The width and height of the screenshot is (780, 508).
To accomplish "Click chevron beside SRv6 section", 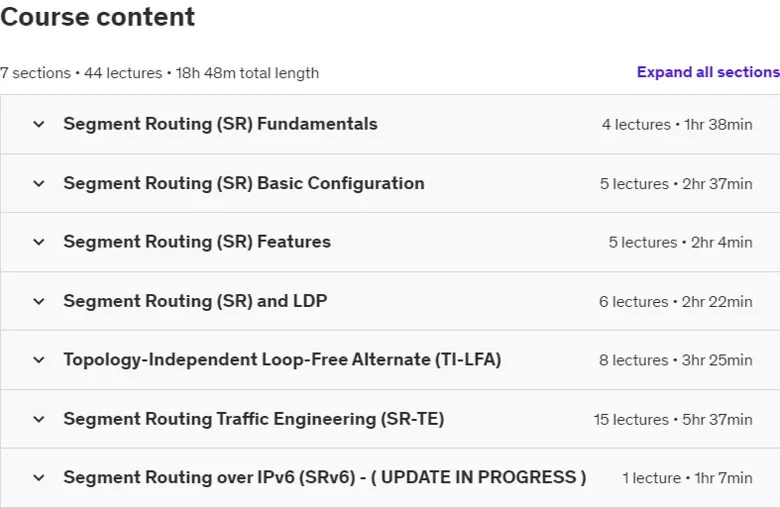I will [39, 478].
